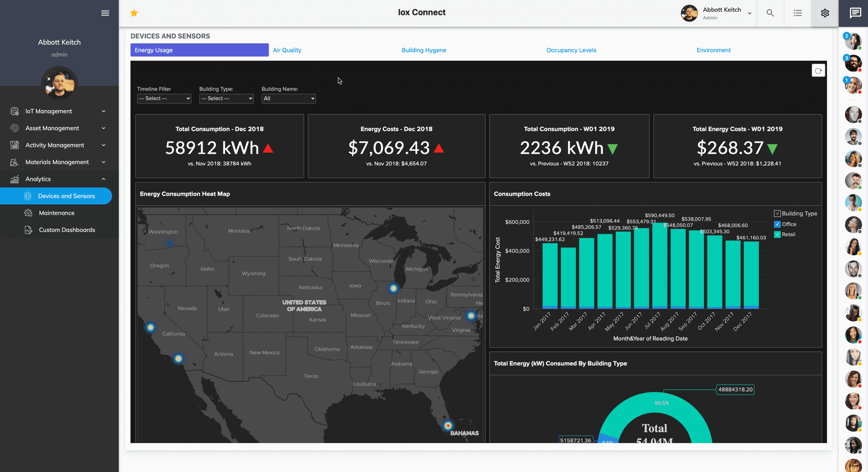868x472 pixels.
Task: Click the topmost avatar with badge 2
Action: 853,41
